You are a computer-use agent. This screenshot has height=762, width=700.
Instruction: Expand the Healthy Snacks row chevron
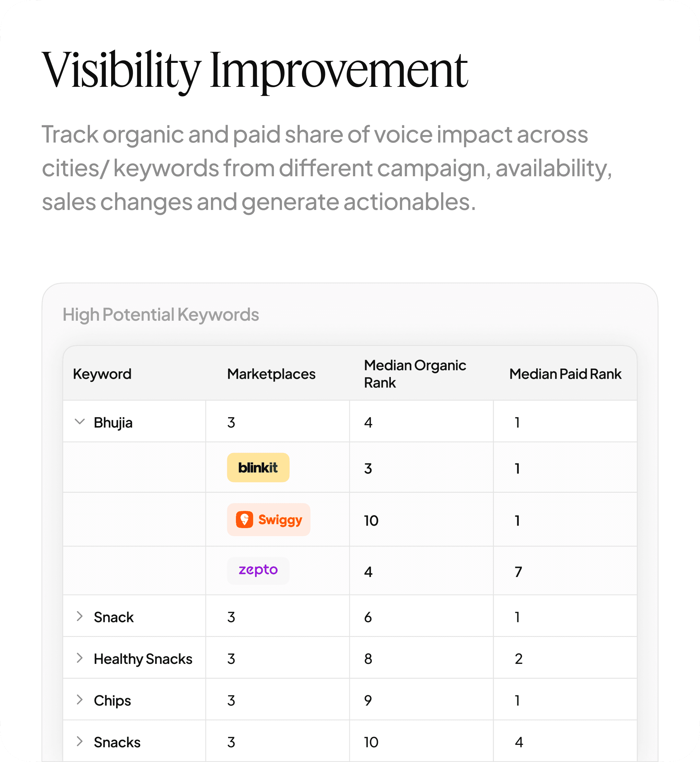79,658
